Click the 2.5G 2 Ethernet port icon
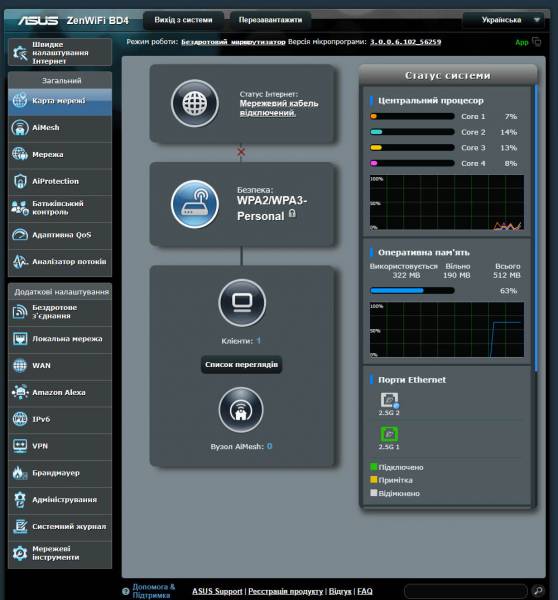The width and height of the screenshot is (558, 600). 389,400
